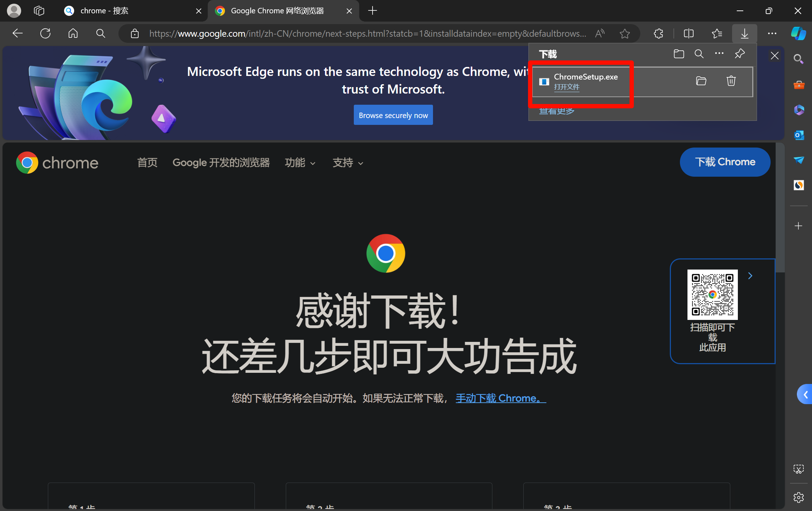This screenshot has height=511, width=812.
Task: Click the Extensions puzzle icon
Action: (x=658, y=33)
